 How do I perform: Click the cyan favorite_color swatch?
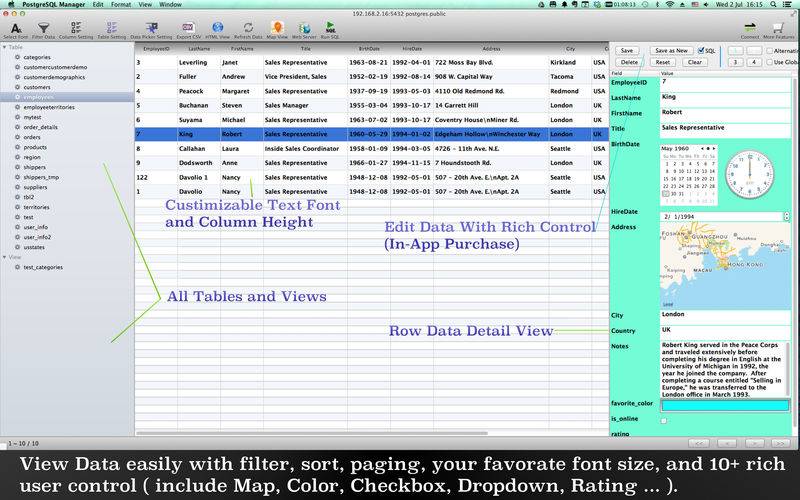point(724,407)
